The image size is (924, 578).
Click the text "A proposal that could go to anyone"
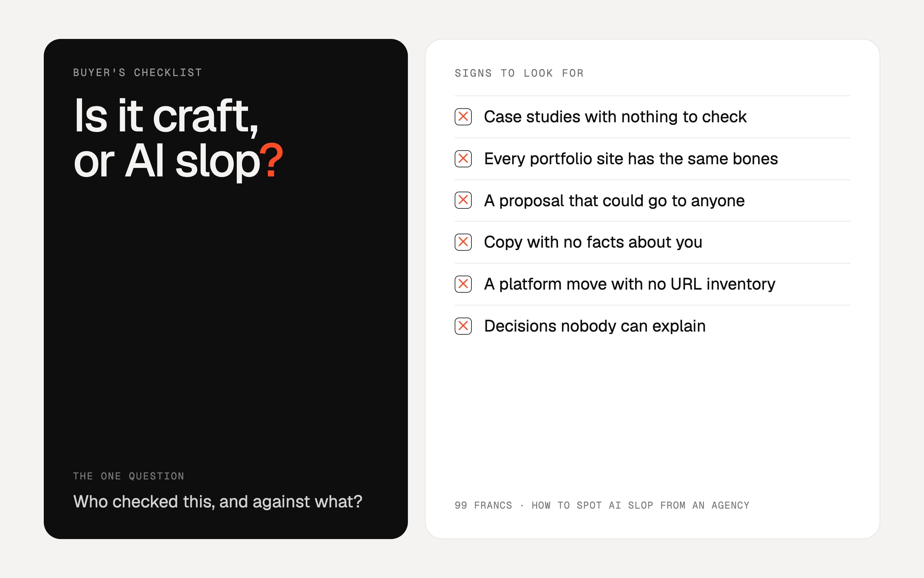[614, 201]
